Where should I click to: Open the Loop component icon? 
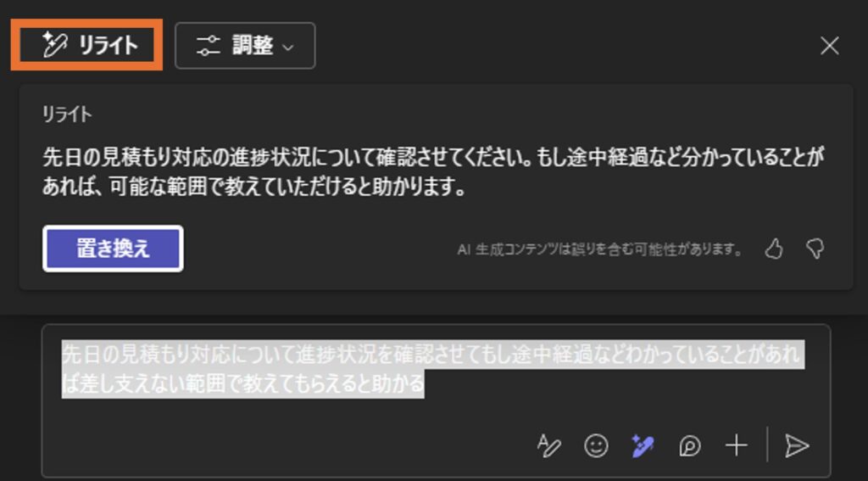(690, 445)
